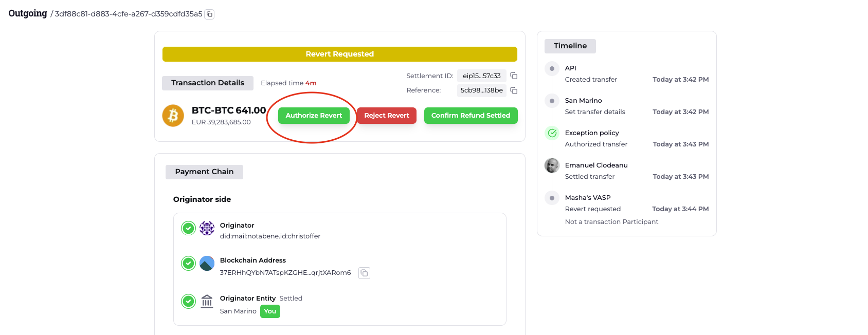Click the green check beside Blockchain Address
This screenshot has width=868, height=335.
click(189, 263)
